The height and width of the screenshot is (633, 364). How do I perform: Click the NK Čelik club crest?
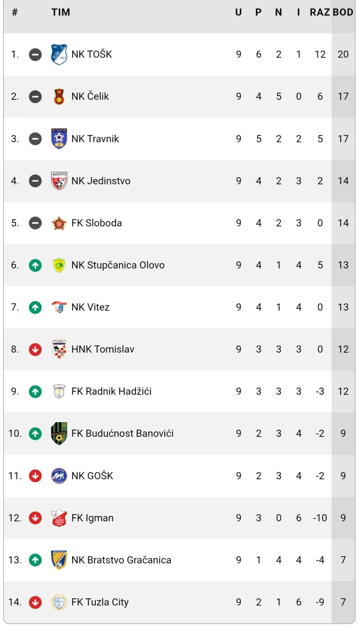(x=59, y=97)
